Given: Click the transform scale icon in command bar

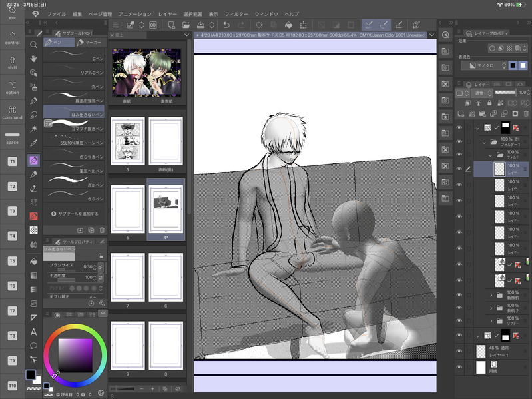Looking at the screenshot, I should tap(304, 25).
